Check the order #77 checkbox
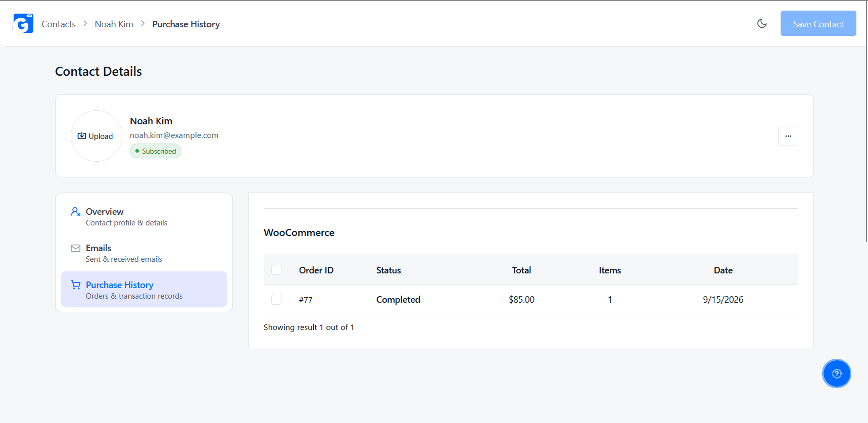The height and width of the screenshot is (423, 868). [276, 300]
